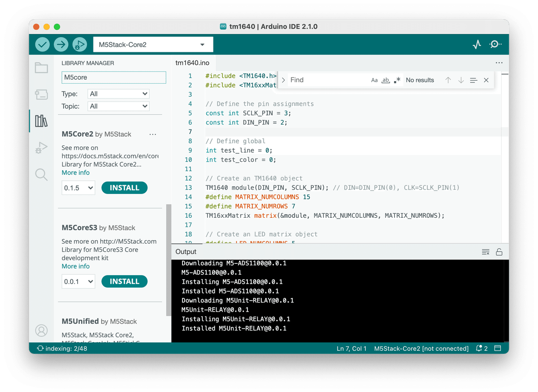Go to previous find match arrow
Viewport: 538px width, 392px height.
[x=448, y=80]
